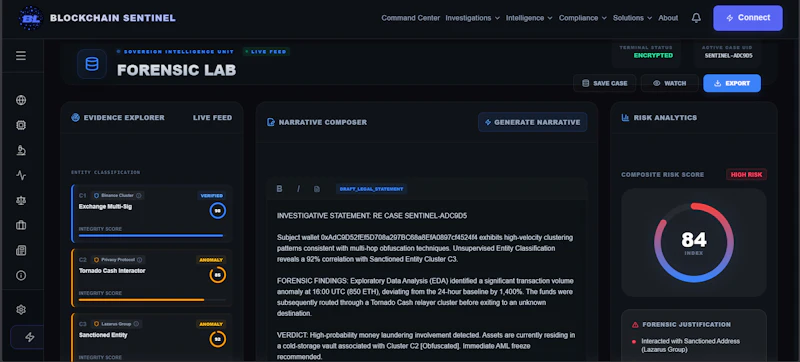Toggle bold formatting in narrative editor
Viewport: 800px width, 362px height.
click(x=279, y=189)
